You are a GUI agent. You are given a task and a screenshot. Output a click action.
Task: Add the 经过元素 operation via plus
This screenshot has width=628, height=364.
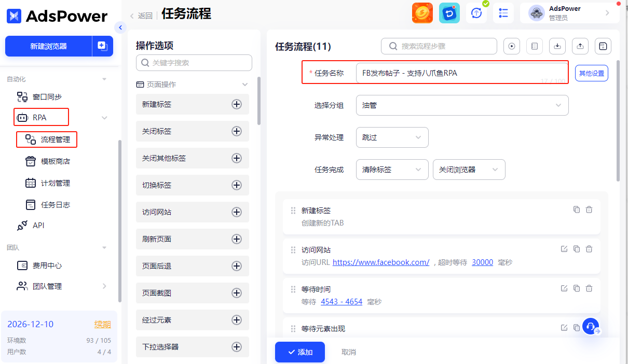tap(237, 320)
